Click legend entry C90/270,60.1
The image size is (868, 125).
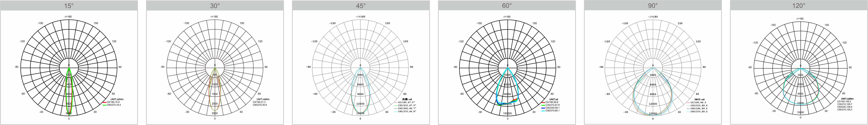coord(552,111)
